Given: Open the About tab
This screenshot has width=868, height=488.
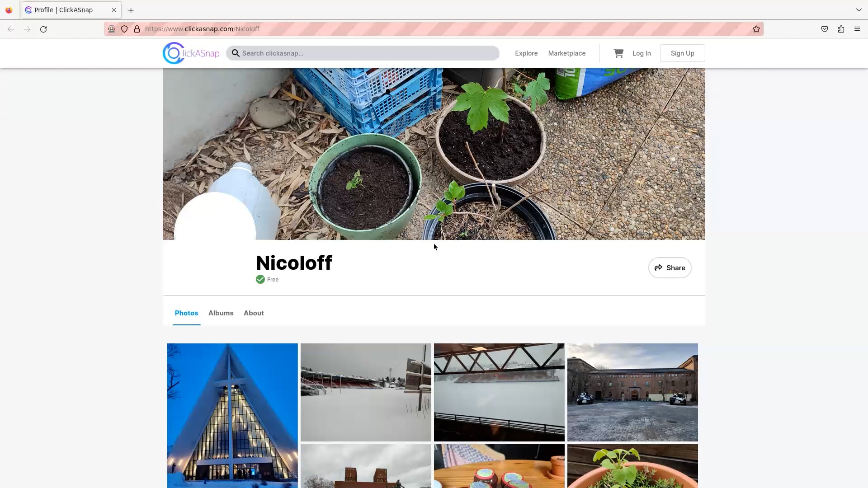Looking at the screenshot, I should point(254,313).
